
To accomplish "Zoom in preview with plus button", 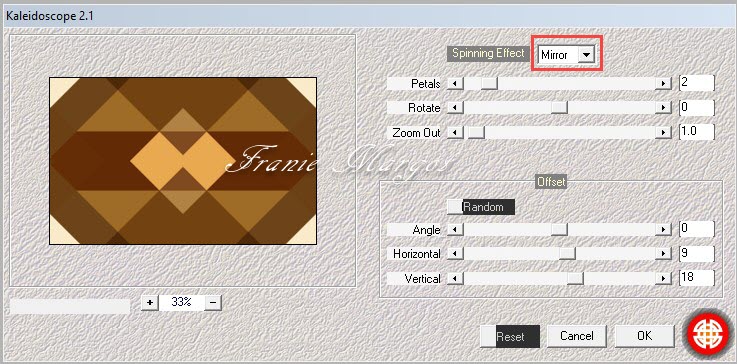I will (x=150, y=302).
